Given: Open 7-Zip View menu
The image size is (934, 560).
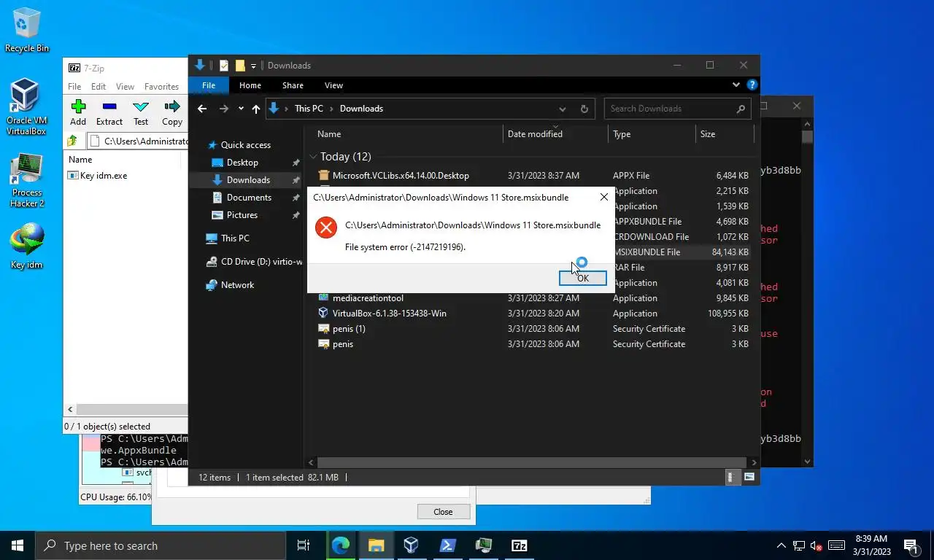Looking at the screenshot, I should [x=125, y=86].
